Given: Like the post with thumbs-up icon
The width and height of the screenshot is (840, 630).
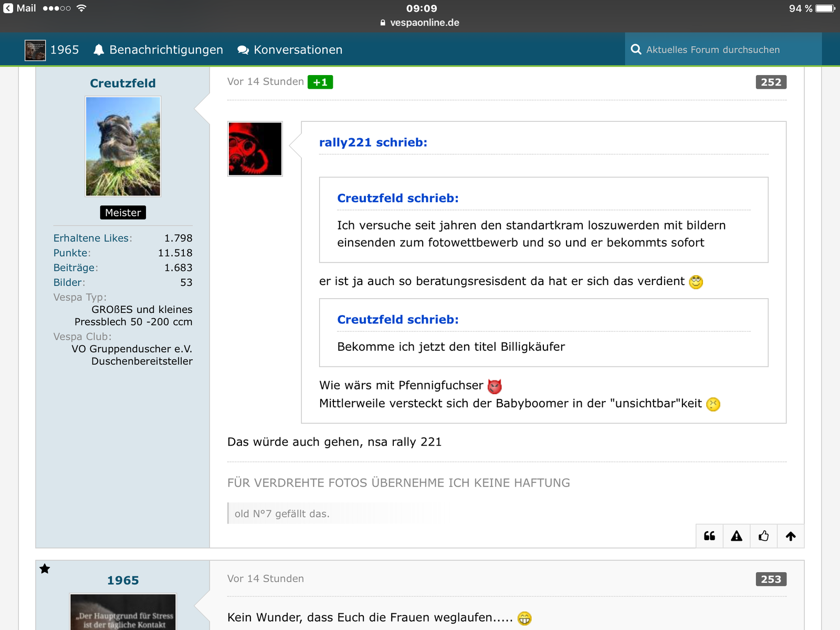Looking at the screenshot, I should click(x=763, y=536).
